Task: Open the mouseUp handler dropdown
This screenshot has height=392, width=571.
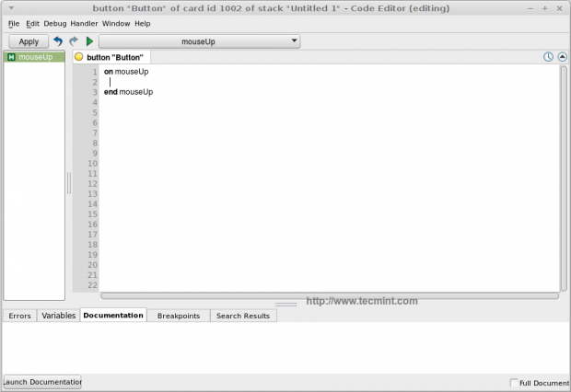Action: point(199,41)
